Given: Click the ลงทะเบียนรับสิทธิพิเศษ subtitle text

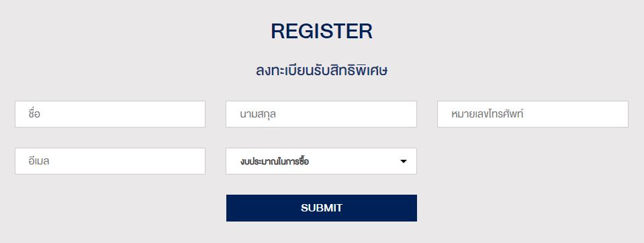Looking at the screenshot, I should pyautogui.click(x=322, y=70).
